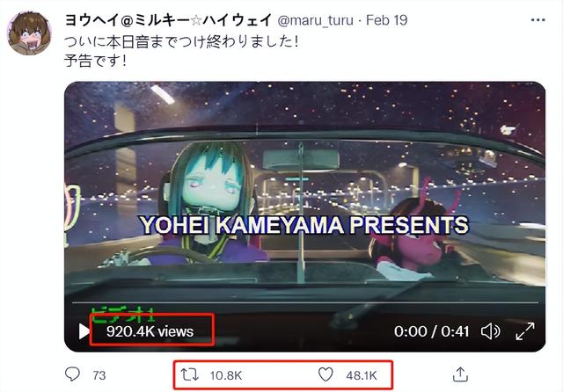The image size is (563, 392).
Task: Mute the video using the speaker icon
Action: pyautogui.click(x=490, y=331)
